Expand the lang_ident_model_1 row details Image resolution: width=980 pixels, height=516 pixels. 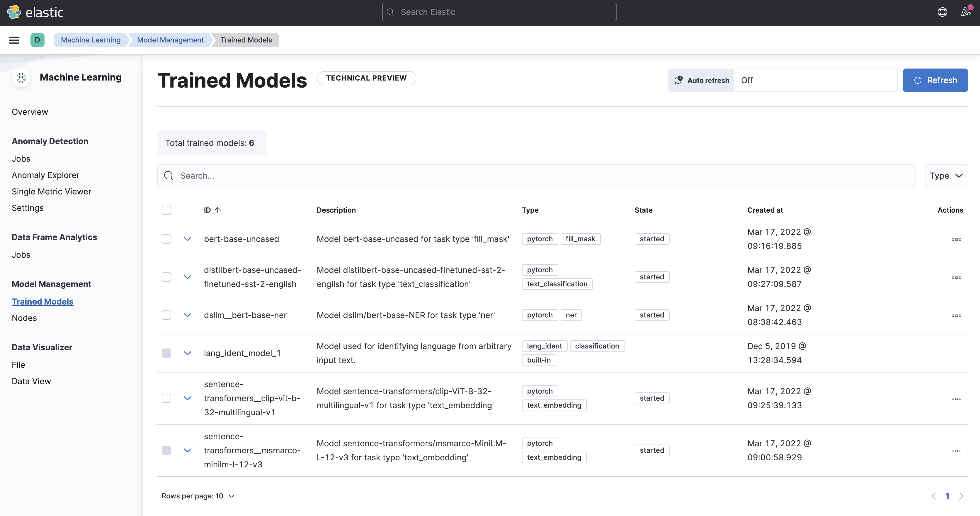[x=188, y=353]
